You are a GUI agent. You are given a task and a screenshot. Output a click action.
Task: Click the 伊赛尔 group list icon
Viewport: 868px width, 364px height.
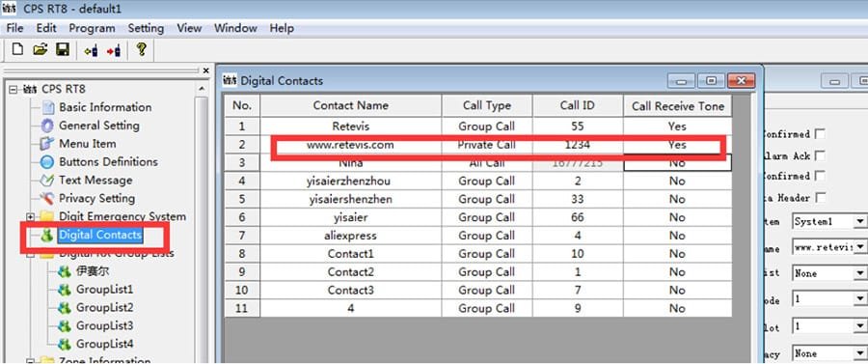click(65, 271)
